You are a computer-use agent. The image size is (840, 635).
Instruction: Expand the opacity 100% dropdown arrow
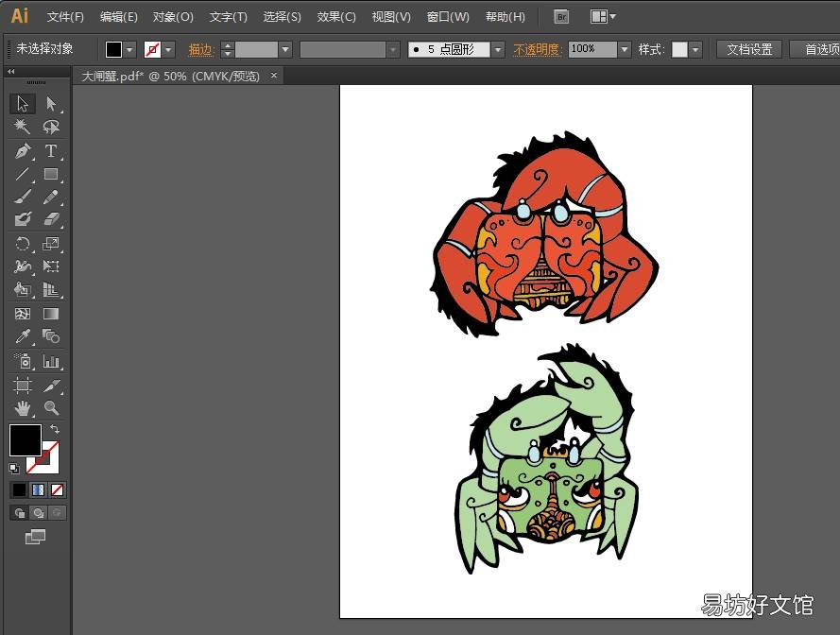pos(625,50)
